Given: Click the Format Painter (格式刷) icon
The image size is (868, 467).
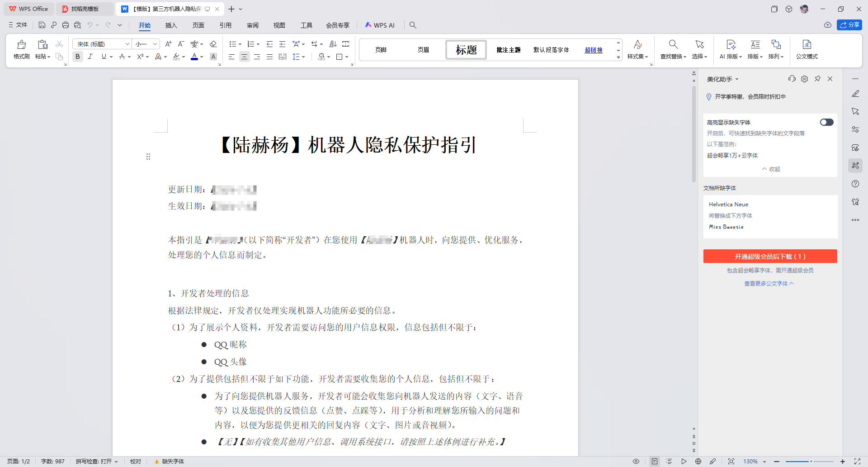Looking at the screenshot, I should tap(21, 45).
